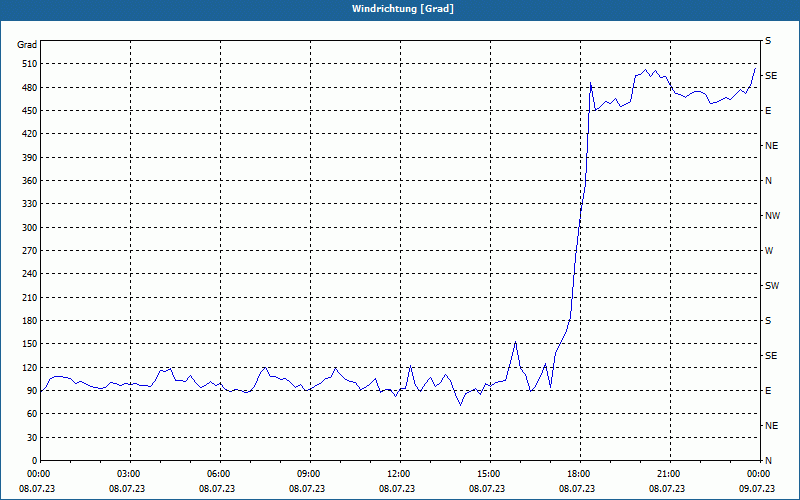The width and height of the screenshot is (800, 500).
Task: Click the 'W' compass label on the right axis
Action: (x=769, y=251)
